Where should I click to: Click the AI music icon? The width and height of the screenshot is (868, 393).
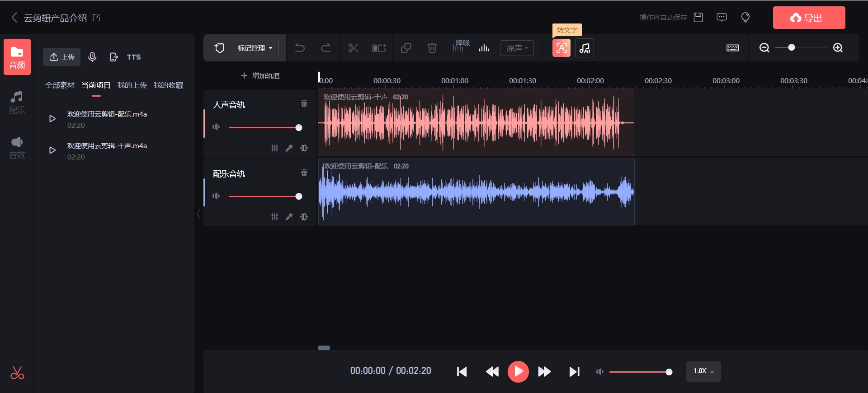tap(585, 48)
